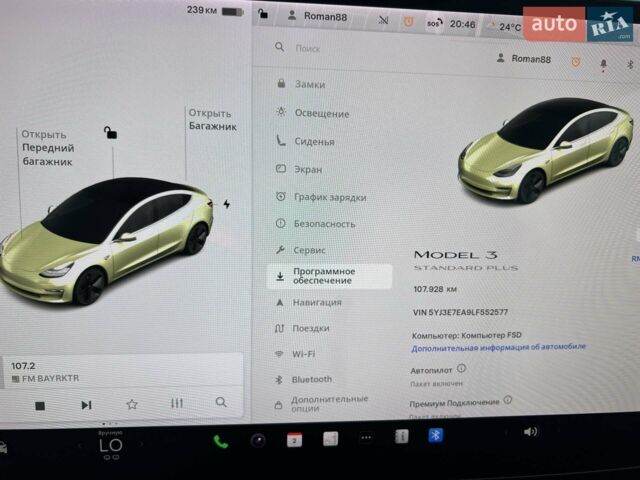Tap the car image on left panel

tap(106, 241)
